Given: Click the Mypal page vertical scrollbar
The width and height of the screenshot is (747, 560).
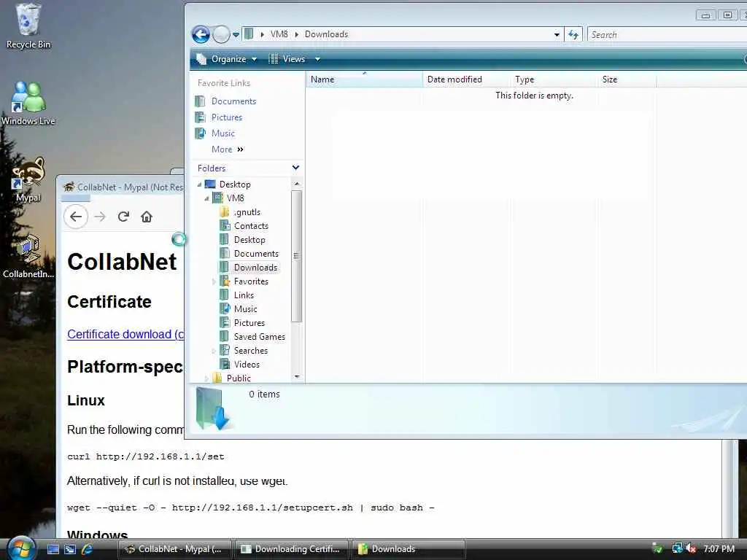Looking at the screenshot, I should (x=727, y=488).
